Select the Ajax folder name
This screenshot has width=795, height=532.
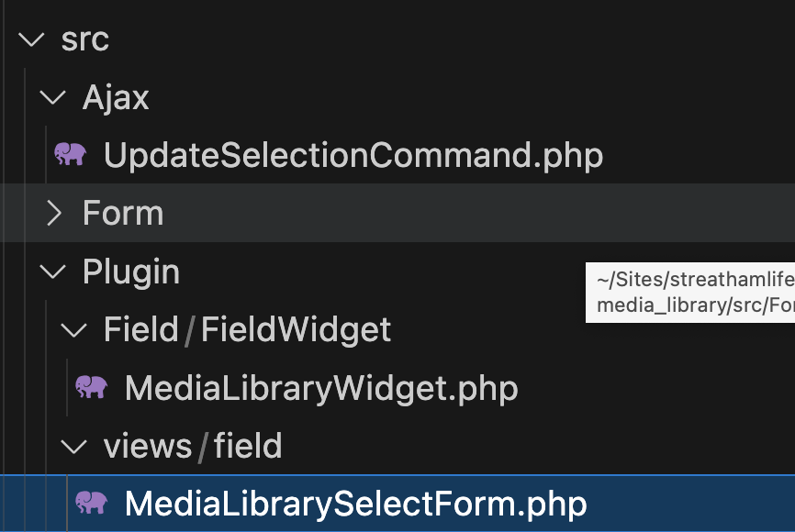point(116,97)
